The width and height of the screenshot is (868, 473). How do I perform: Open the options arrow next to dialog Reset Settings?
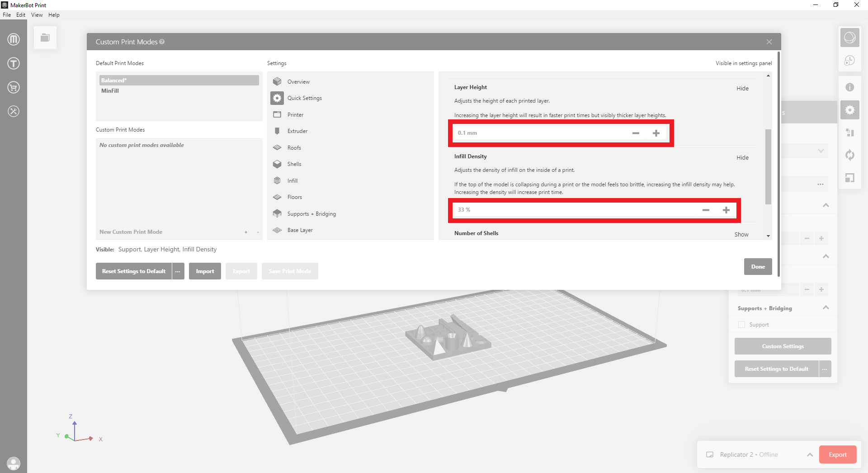point(178,271)
